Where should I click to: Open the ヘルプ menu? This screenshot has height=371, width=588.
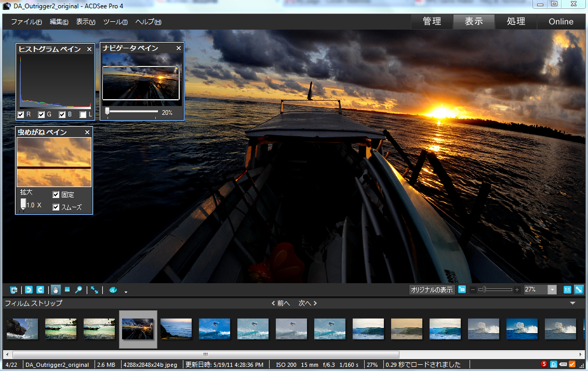tap(148, 22)
